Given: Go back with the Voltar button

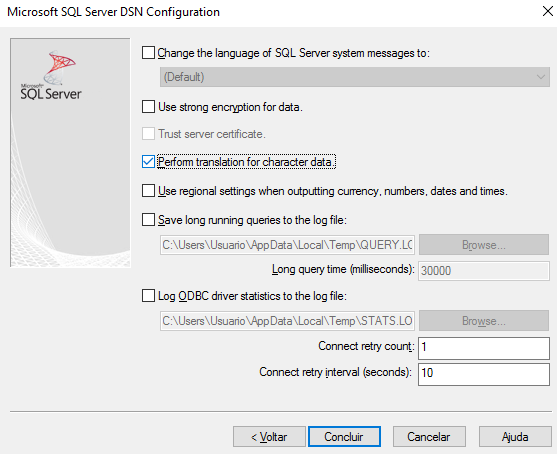Looking at the screenshot, I should (269, 437).
